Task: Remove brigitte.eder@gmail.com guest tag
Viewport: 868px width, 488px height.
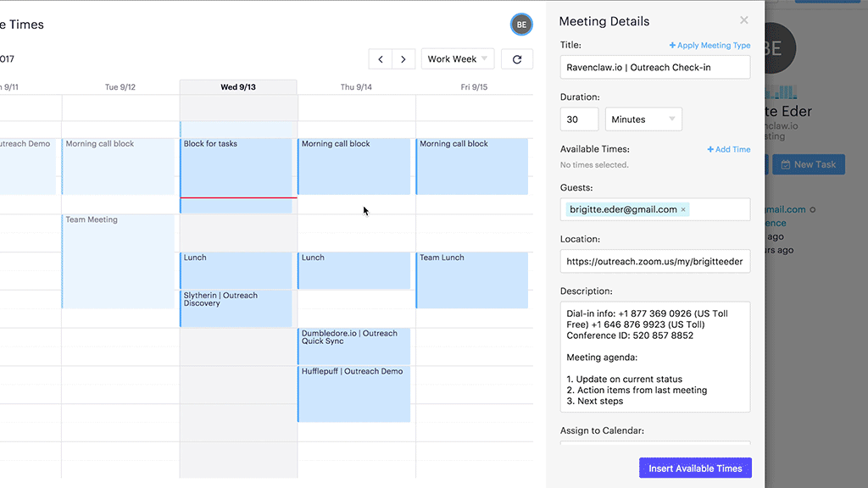Action: click(x=684, y=209)
